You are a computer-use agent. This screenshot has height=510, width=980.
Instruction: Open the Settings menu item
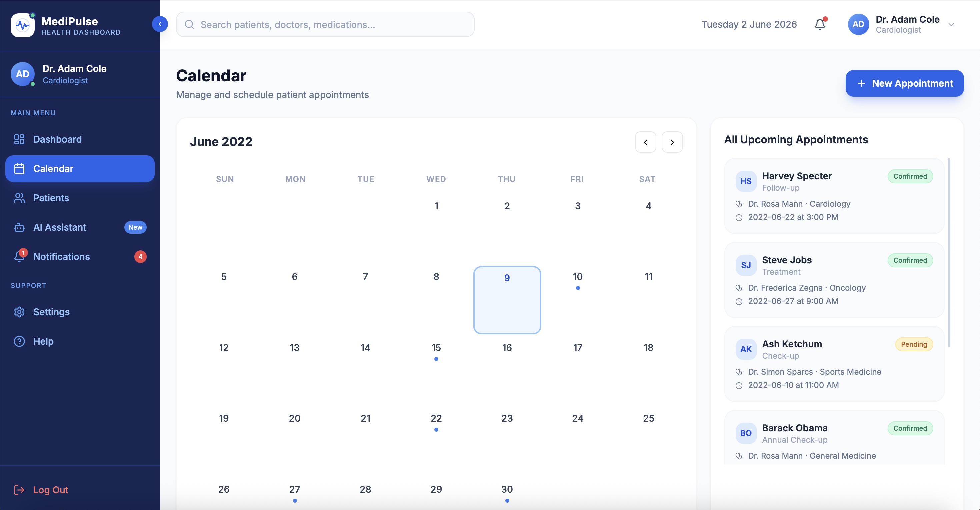pos(80,312)
